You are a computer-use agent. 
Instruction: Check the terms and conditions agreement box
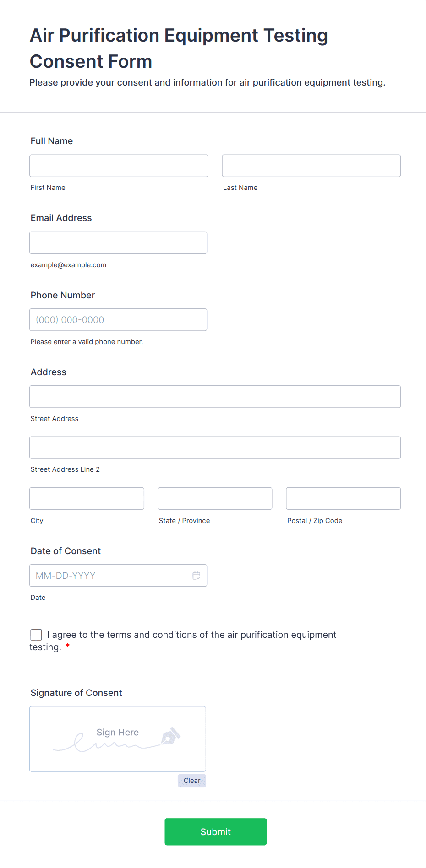36,635
